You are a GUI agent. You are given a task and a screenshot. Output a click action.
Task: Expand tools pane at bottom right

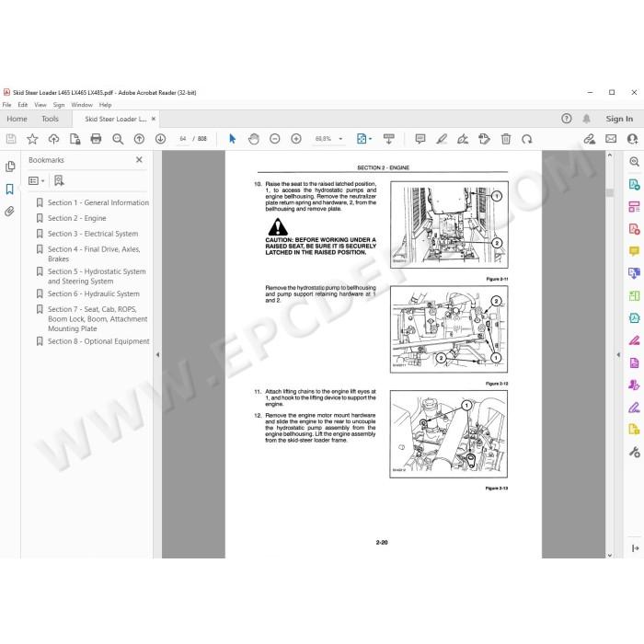(x=635, y=548)
